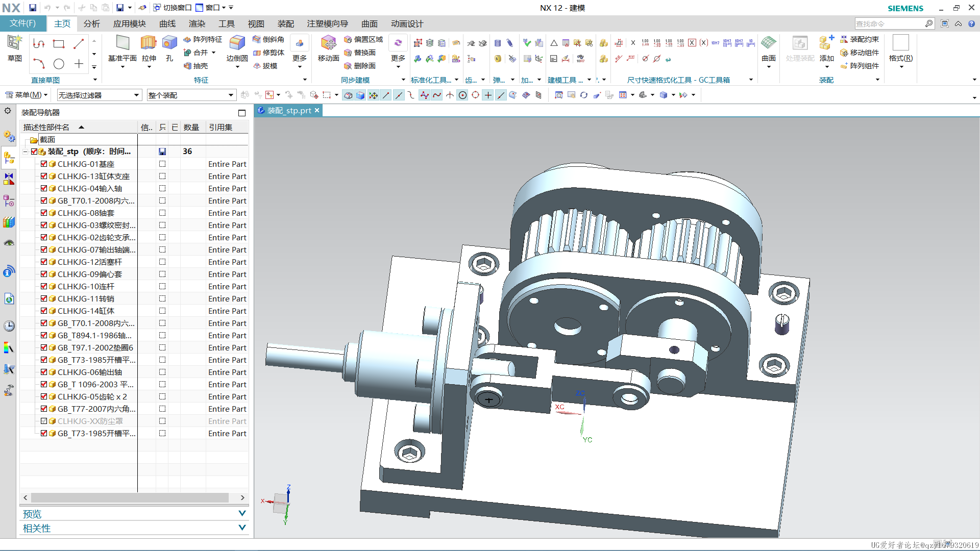
Task: Toggle visibility of CLHKJG-12活塞杆
Action: [44, 262]
